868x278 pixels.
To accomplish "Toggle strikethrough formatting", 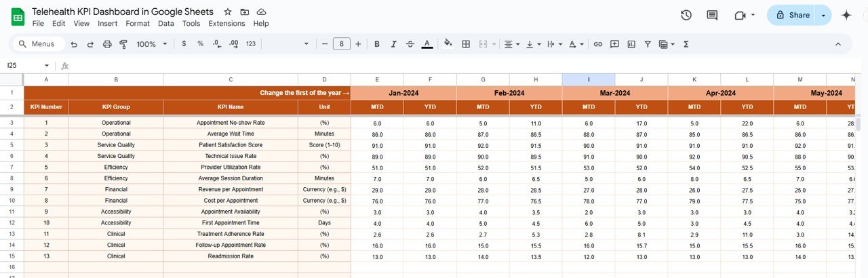I will point(410,44).
